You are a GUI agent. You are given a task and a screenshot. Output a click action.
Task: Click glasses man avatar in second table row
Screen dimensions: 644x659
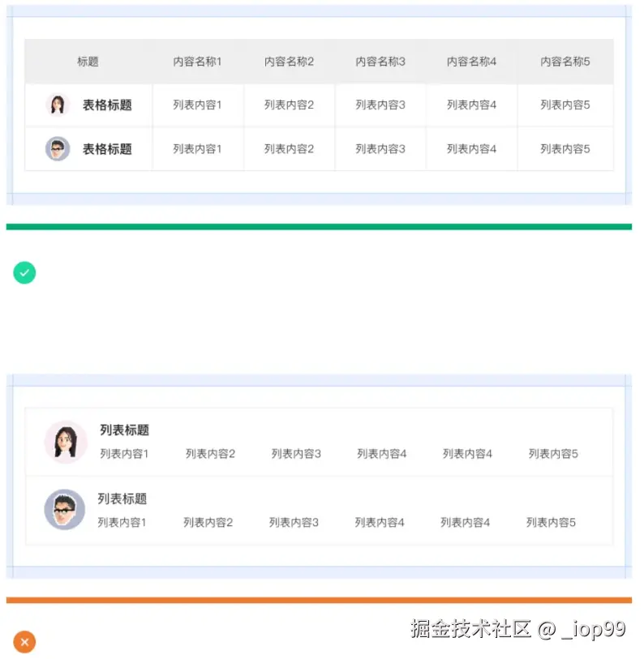58,148
